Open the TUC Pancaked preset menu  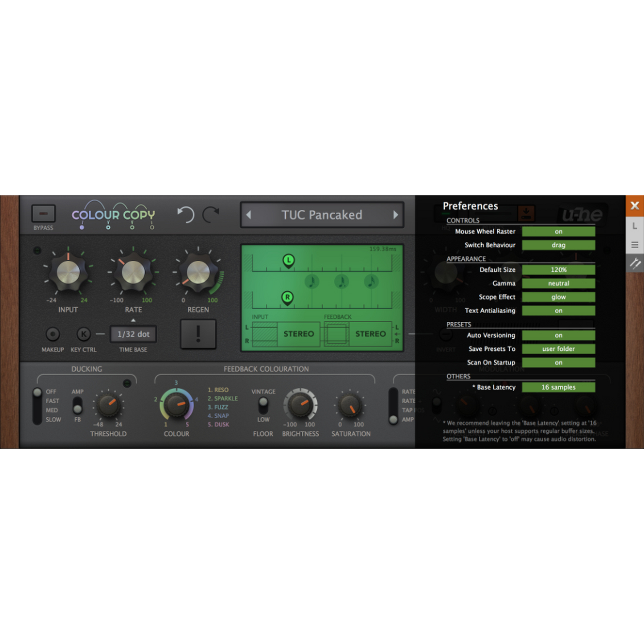click(322, 215)
